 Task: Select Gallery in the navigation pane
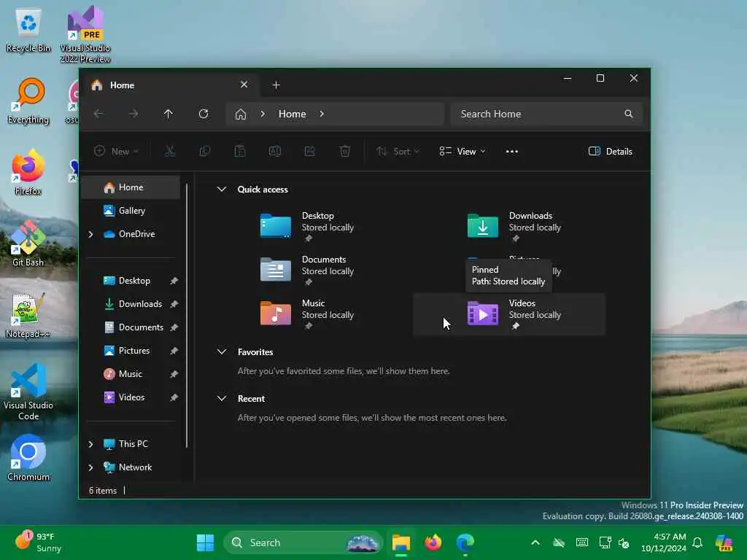tap(131, 211)
